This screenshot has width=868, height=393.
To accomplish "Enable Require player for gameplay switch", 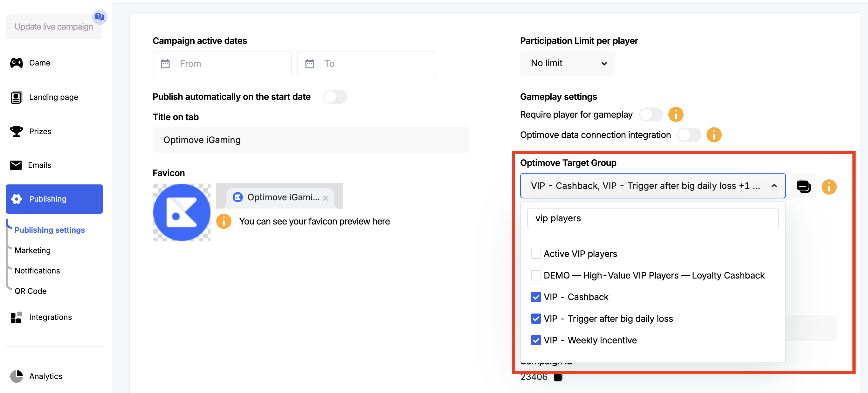I will tap(651, 114).
